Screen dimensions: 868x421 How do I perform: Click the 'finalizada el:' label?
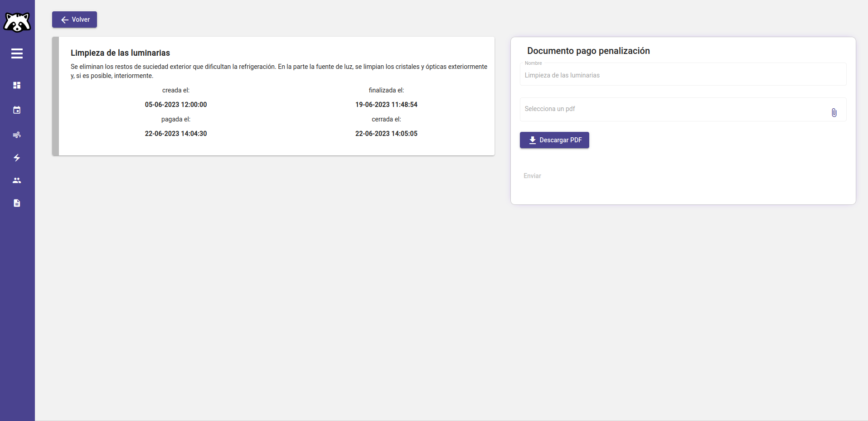click(386, 90)
